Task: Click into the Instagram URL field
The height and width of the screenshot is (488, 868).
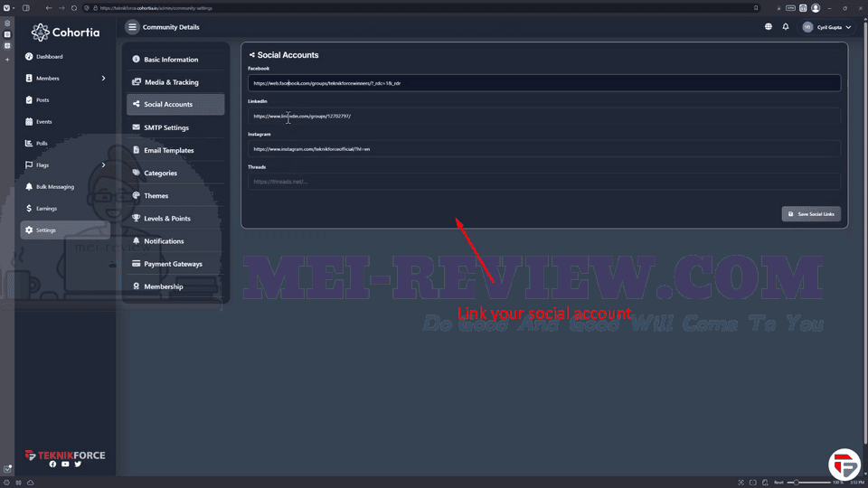Action: click(x=544, y=149)
